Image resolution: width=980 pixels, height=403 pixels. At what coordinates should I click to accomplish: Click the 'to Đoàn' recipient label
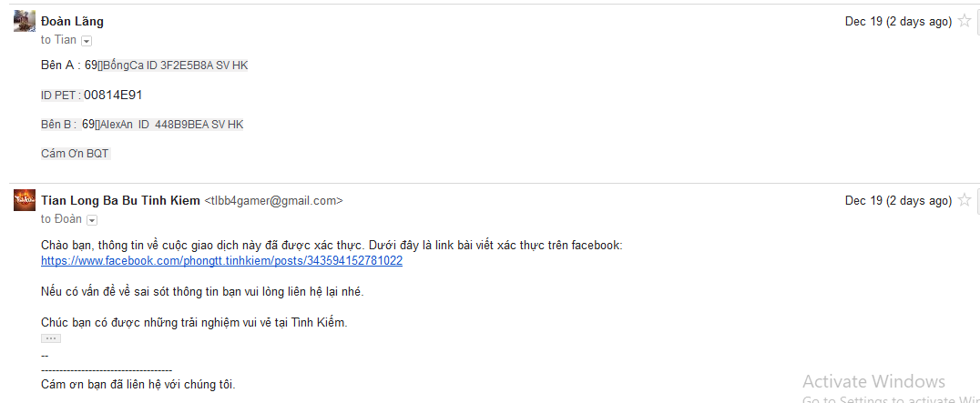pos(61,219)
